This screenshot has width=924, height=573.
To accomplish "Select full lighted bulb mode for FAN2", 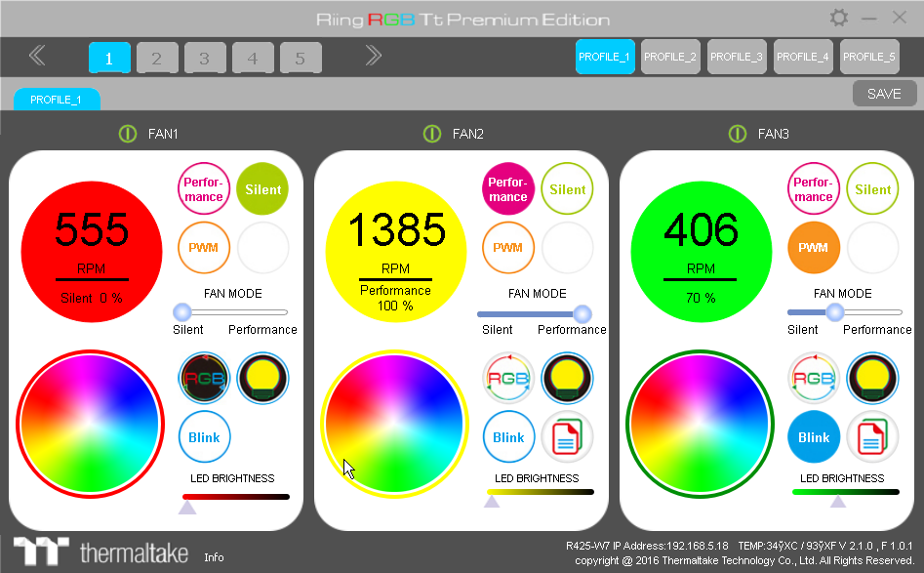I will coord(568,378).
